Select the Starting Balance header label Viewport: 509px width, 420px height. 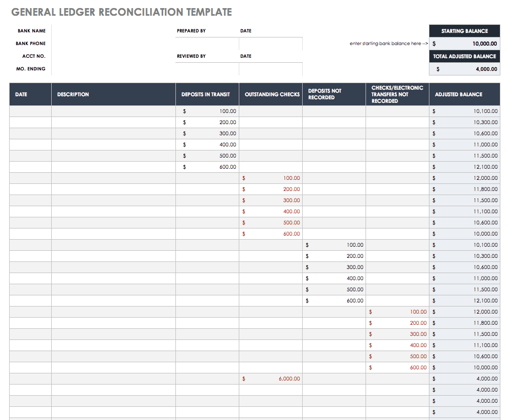click(x=464, y=31)
